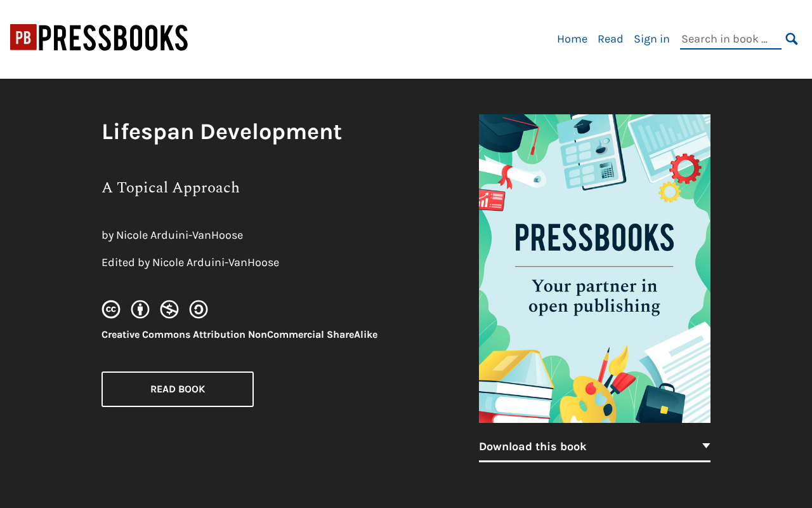
Task: Click the Creative Commons license text link
Action: [x=239, y=335]
